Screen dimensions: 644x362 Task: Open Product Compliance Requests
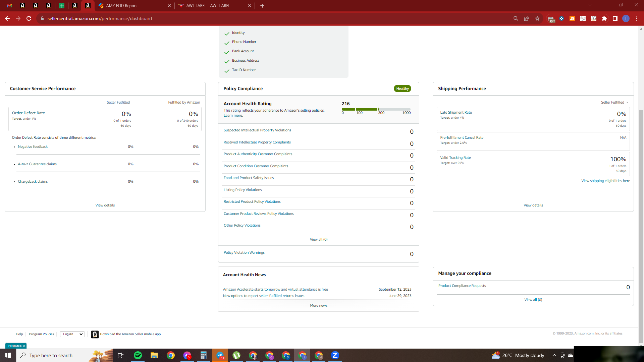click(462, 286)
